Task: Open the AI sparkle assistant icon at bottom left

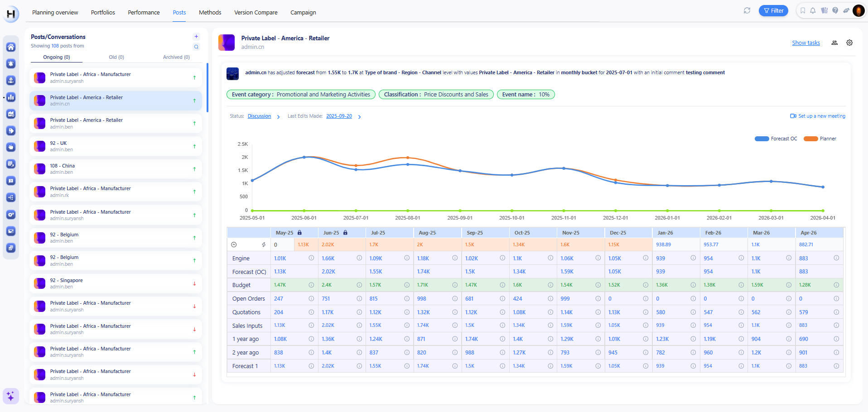Action: 10,396
